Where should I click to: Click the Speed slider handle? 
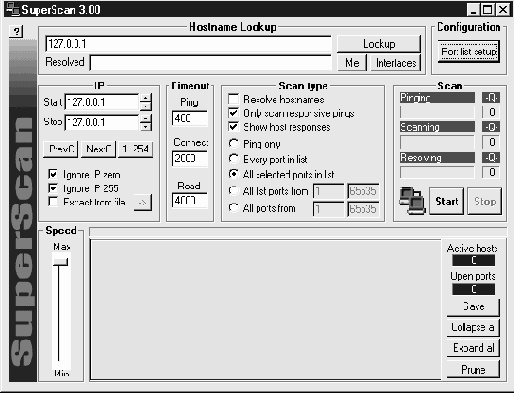click(60, 262)
